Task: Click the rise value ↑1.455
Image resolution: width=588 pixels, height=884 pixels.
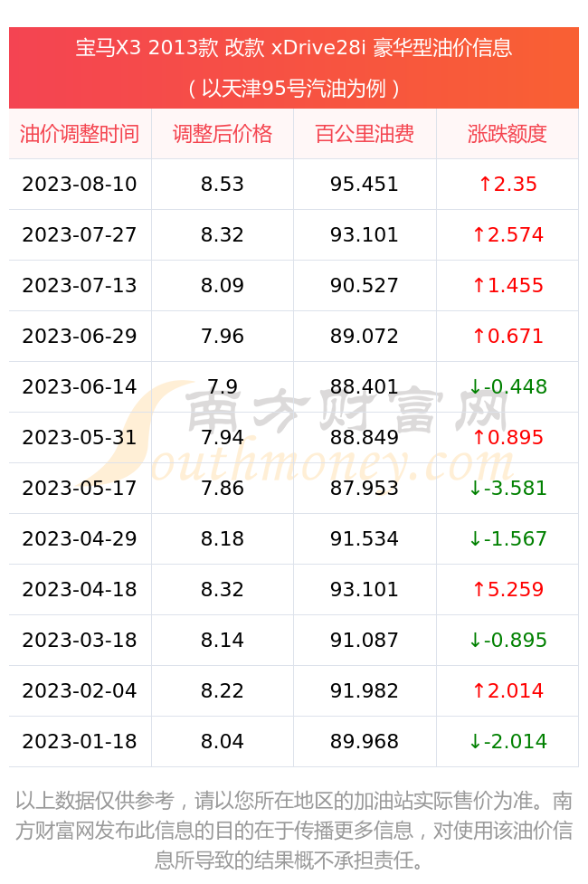Action: tap(507, 286)
